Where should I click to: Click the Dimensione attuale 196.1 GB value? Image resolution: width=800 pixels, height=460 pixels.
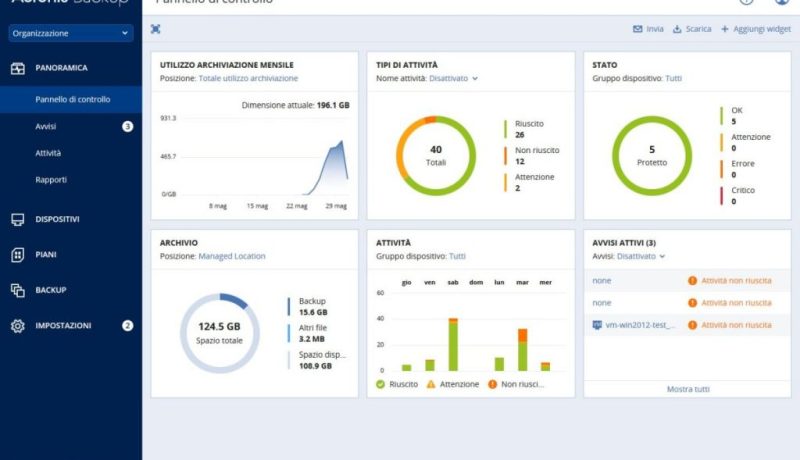point(333,105)
